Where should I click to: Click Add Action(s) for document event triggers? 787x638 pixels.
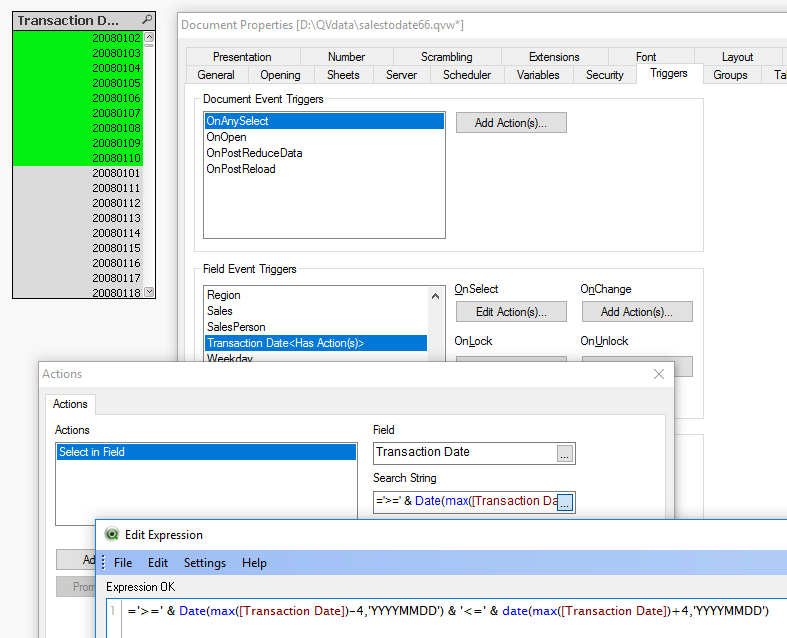tap(511, 123)
